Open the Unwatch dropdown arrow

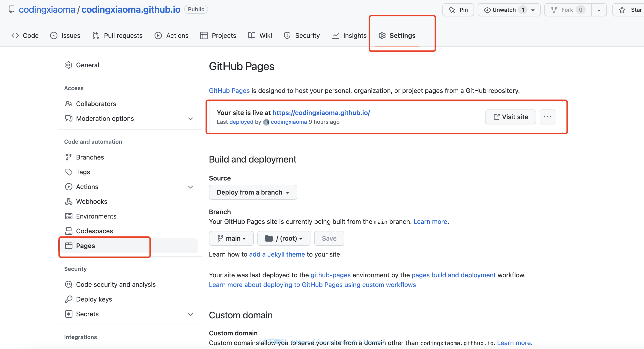(x=533, y=10)
